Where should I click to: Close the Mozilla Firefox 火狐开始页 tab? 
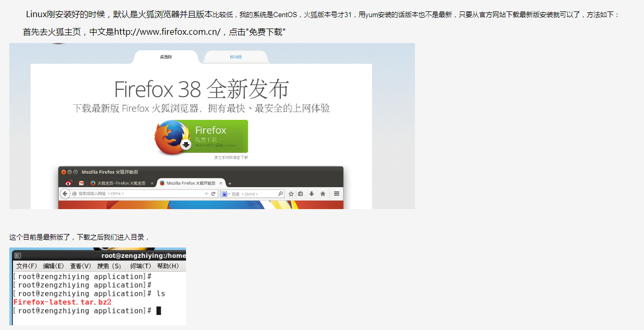click(221, 183)
